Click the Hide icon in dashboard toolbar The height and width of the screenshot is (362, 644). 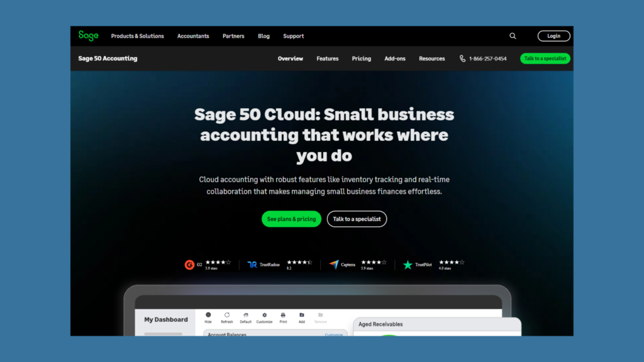point(208,315)
